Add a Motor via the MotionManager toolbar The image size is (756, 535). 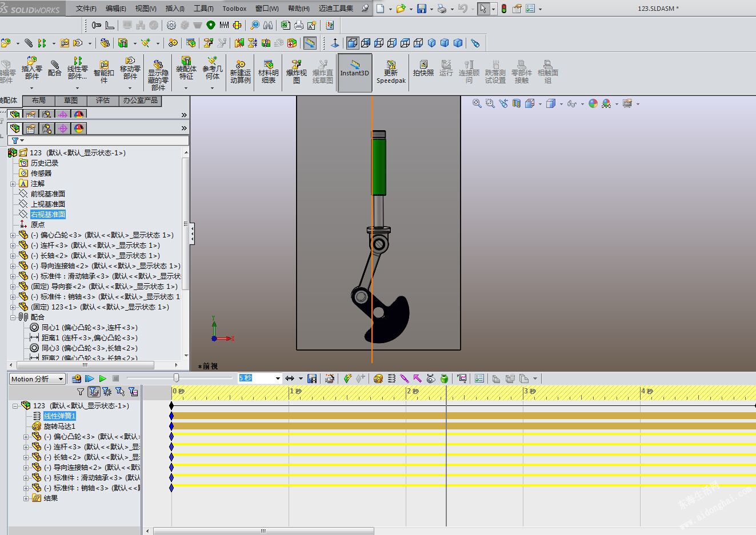(378, 379)
